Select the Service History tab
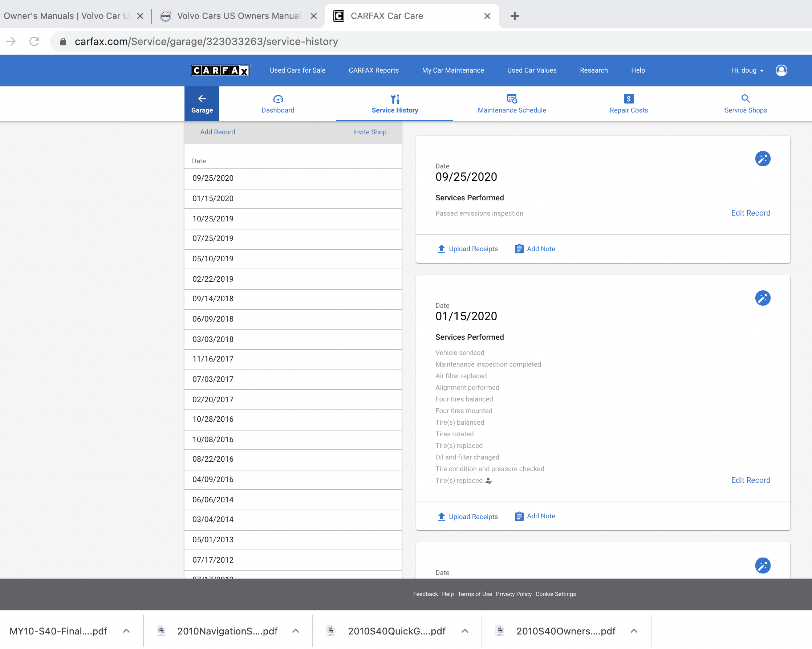Image resolution: width=812 pixels, height=649 pixels. pos(395,104)
